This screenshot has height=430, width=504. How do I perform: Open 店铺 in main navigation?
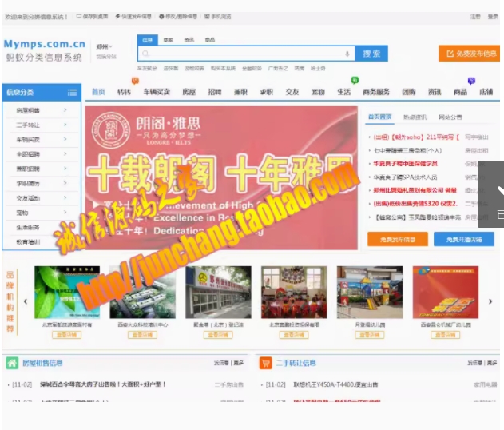click(486, 92)
